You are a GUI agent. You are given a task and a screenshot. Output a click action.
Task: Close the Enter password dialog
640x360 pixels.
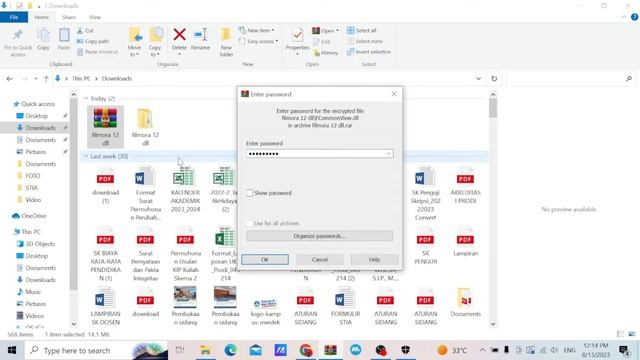[394, 94]
